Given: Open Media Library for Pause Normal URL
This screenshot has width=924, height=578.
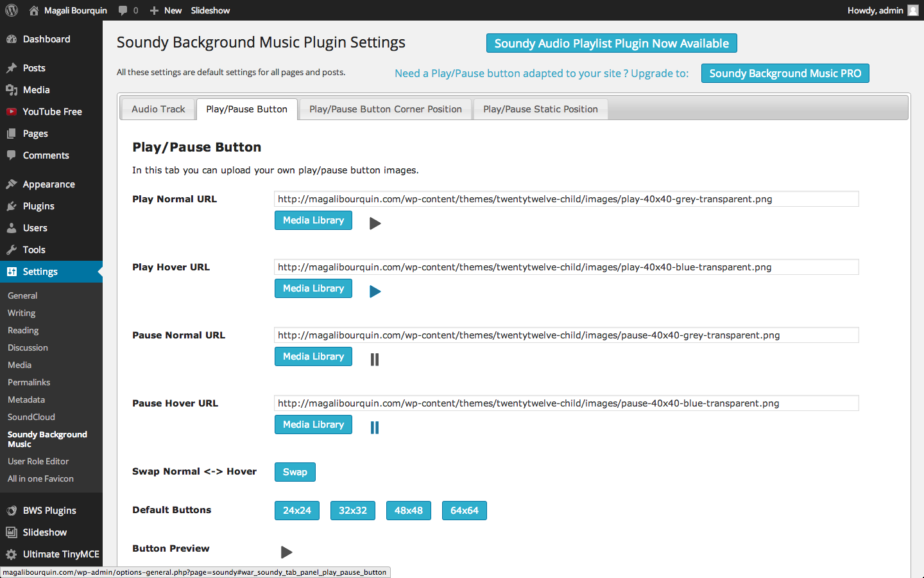Looking at the screenshot, I should (x=313, y=356).
